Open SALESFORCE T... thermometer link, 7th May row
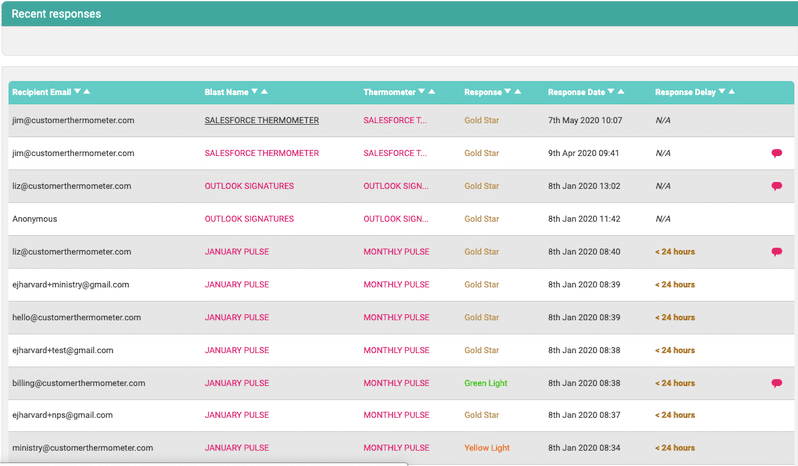Viewport: 798px width, 466px height. pos(395,121)
